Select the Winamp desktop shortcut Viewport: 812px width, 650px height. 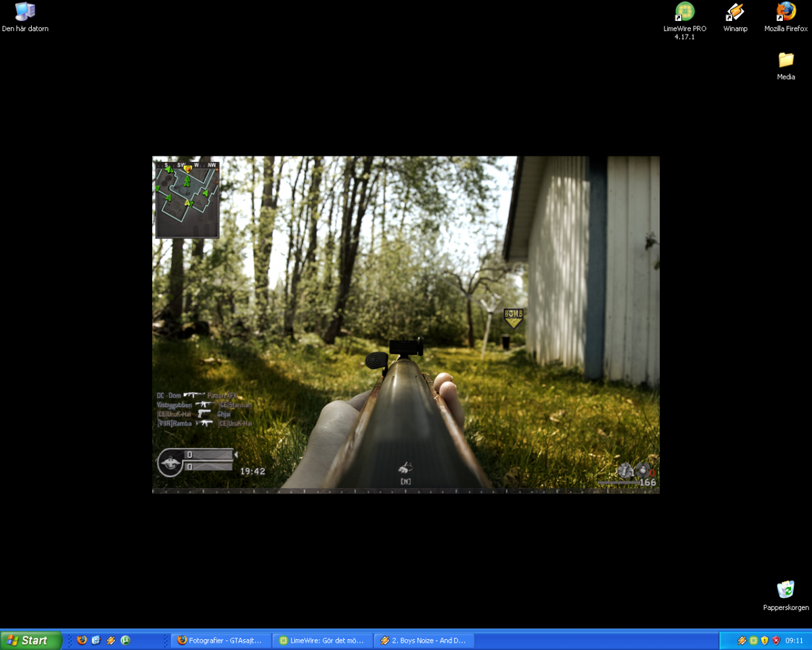[x=735, y=18]
